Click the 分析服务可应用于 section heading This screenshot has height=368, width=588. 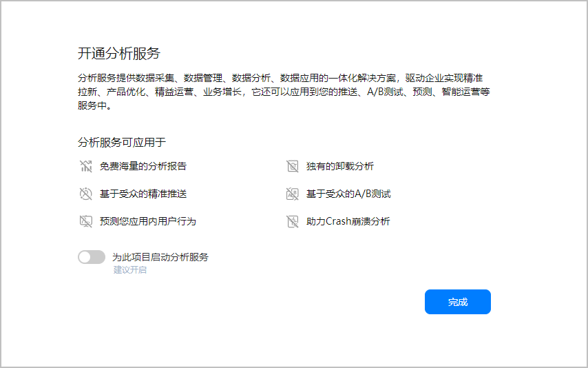(122, 143)
